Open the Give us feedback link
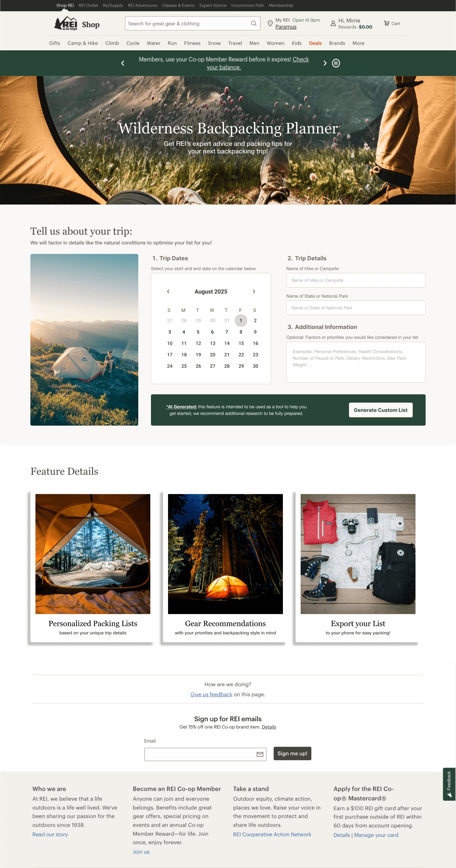Image resolution: width=456 pixels, height=868 pixels. [x=211, y=694]
